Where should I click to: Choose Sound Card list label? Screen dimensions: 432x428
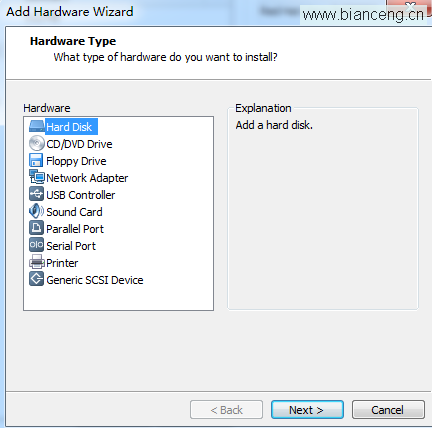(x=74, y=212)
